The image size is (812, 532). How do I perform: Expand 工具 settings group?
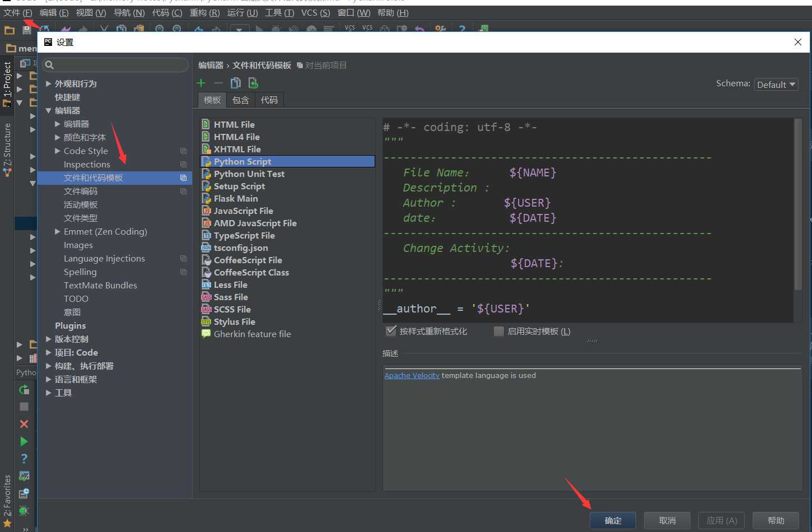(49, 393)
